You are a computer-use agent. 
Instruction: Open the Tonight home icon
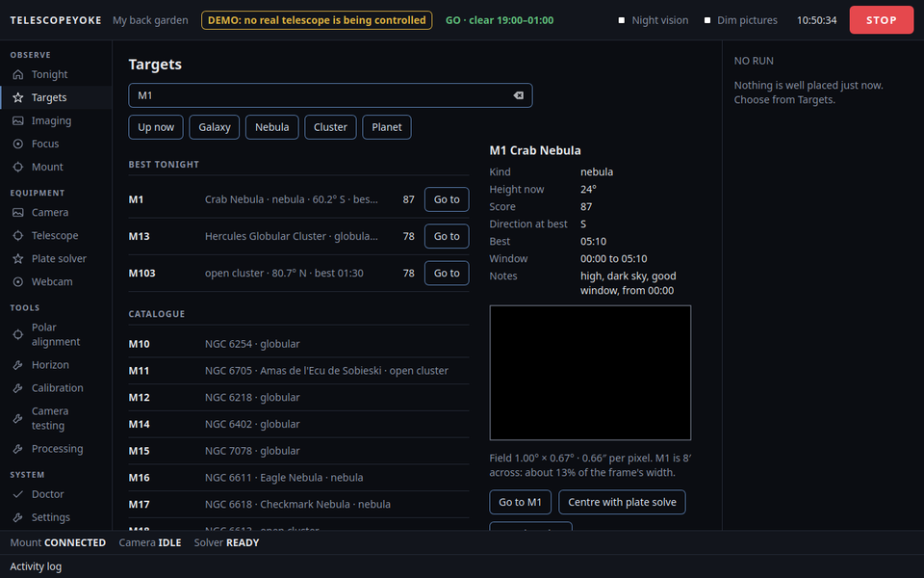click(x=18, y=74)
